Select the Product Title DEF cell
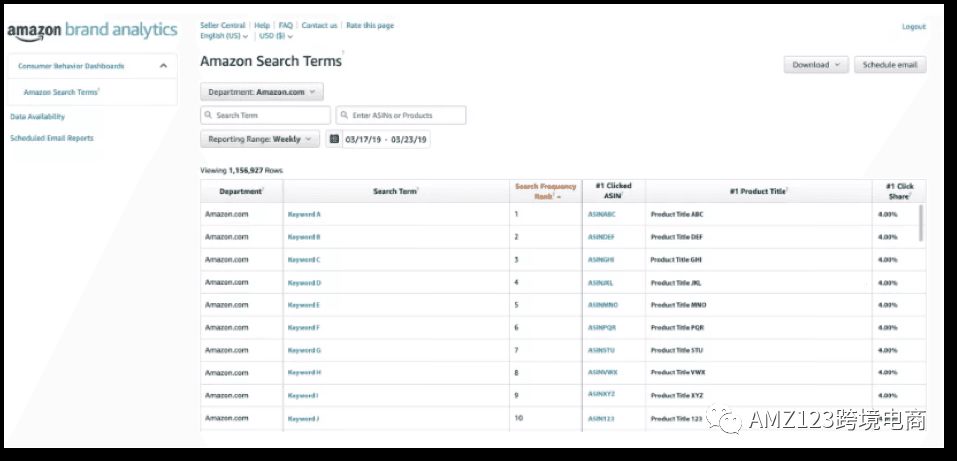Screen dimensions: 957x461 (759, 237)
